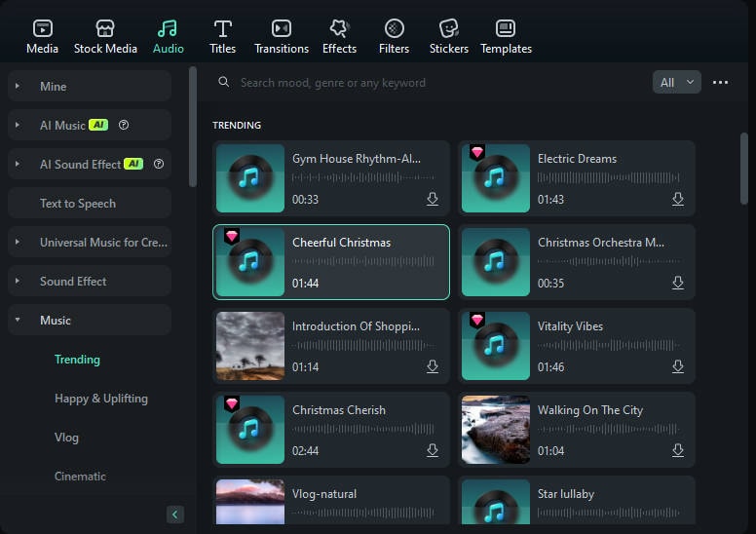The height and width of the screenshot is (534, 756).
Task: Expand Universal Music for Creators category
Action: [90, 243]
